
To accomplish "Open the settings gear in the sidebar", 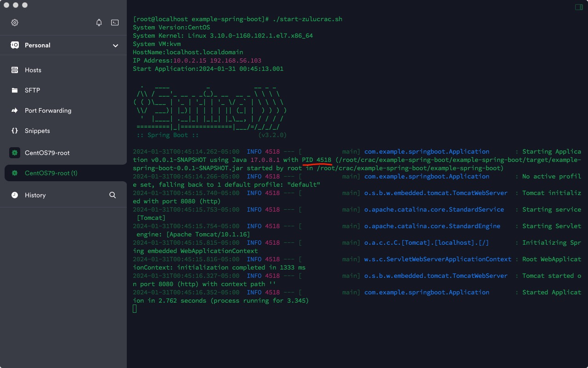I will click(15, 23).
